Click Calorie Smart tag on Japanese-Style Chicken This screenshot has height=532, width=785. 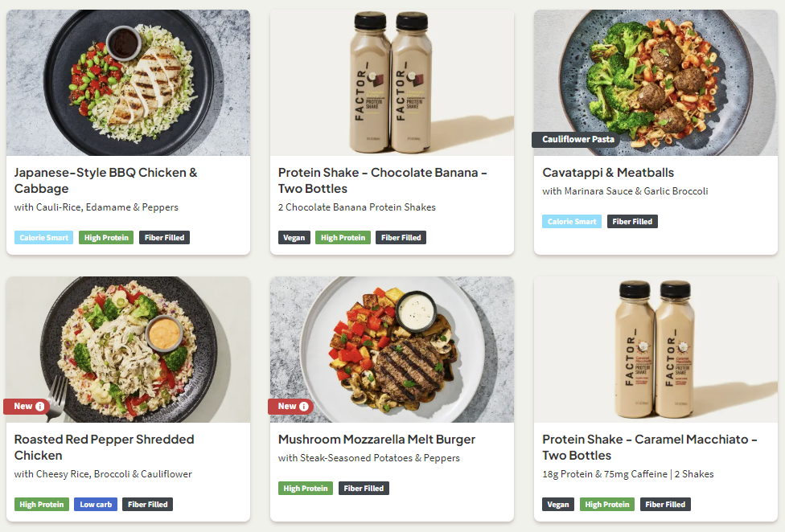point(43,238)
